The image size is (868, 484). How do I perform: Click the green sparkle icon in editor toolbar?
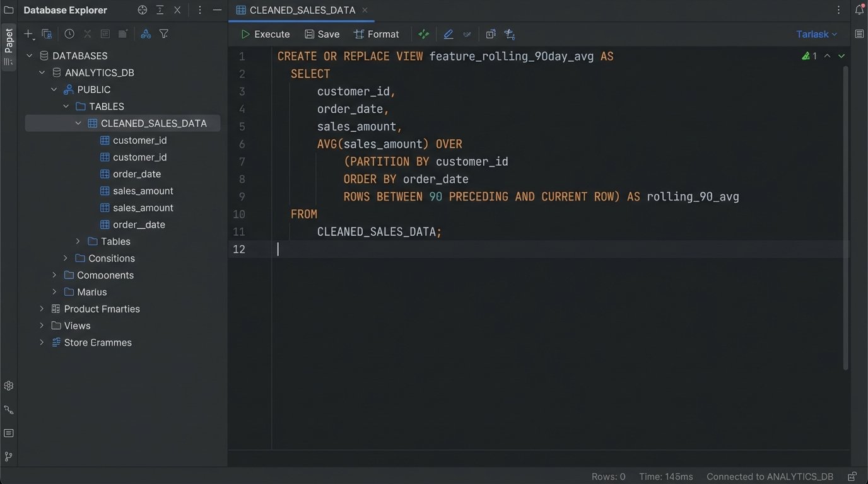coord(423,34)
